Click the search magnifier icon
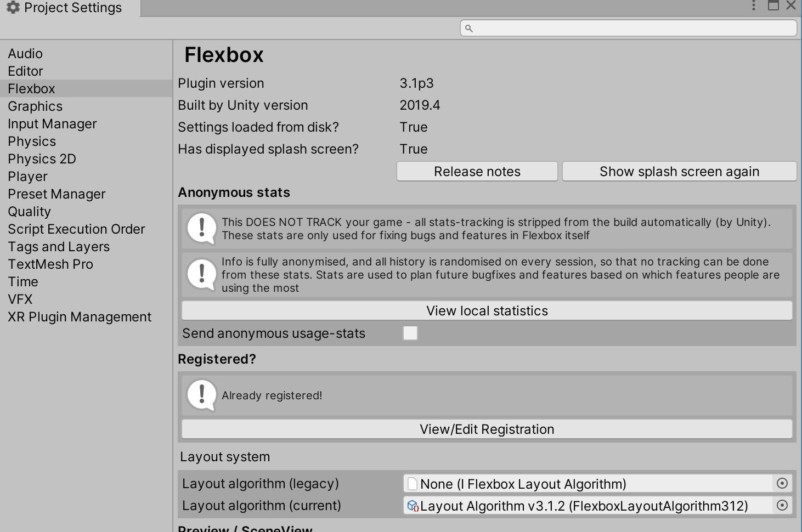 tap(468, 28)
